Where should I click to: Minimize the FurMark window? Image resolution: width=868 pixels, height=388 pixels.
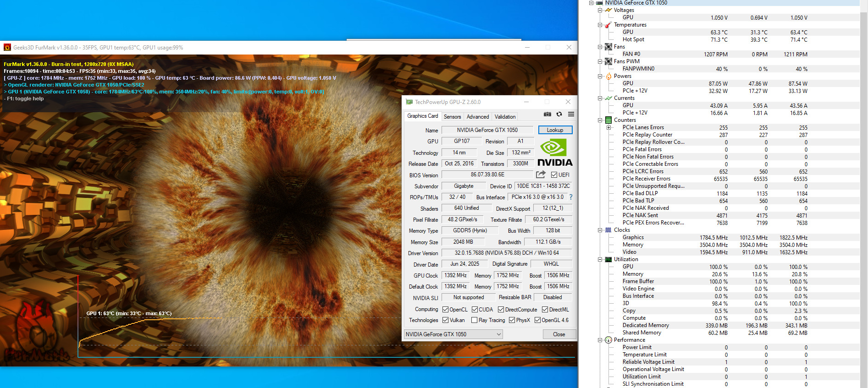pyautogui.click(x=527, y=47)
